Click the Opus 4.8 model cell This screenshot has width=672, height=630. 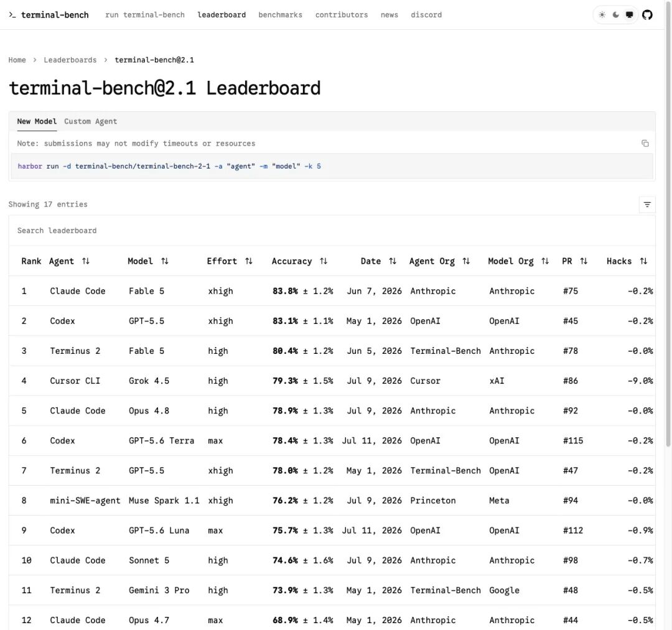coord(149,411)
